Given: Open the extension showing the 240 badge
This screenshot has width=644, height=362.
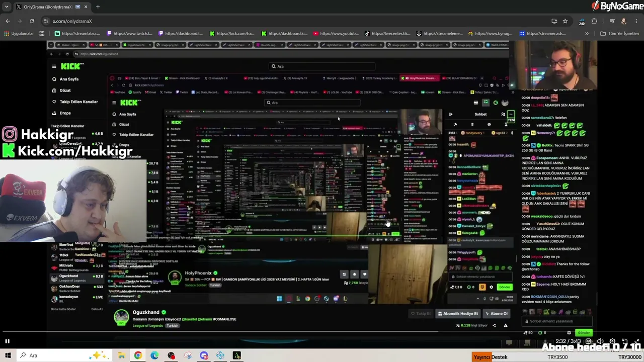Looking at the screenshot, I should [x=582, y=21].
